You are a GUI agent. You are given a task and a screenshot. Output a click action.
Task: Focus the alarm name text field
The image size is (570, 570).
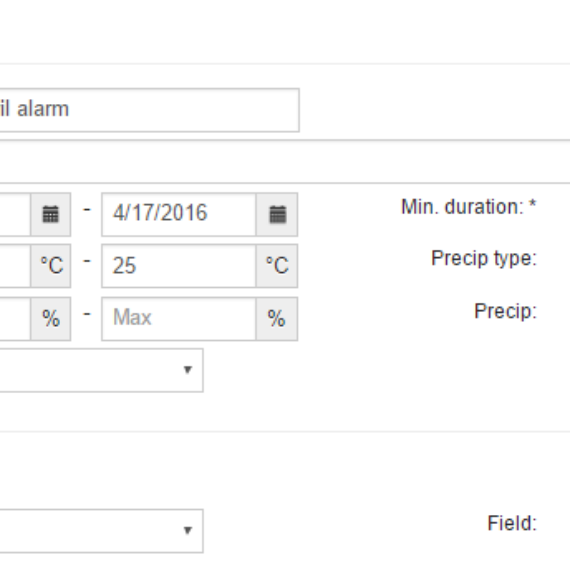tap(149, 110)
